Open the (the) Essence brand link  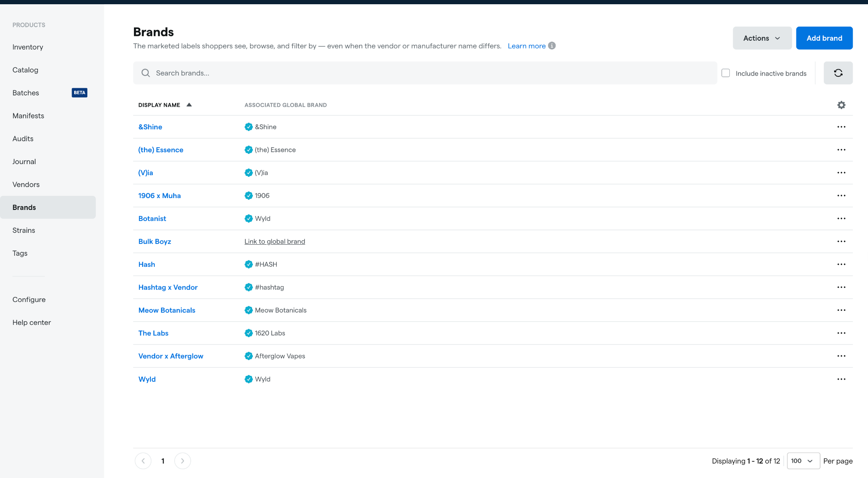(x=161, y=150)
